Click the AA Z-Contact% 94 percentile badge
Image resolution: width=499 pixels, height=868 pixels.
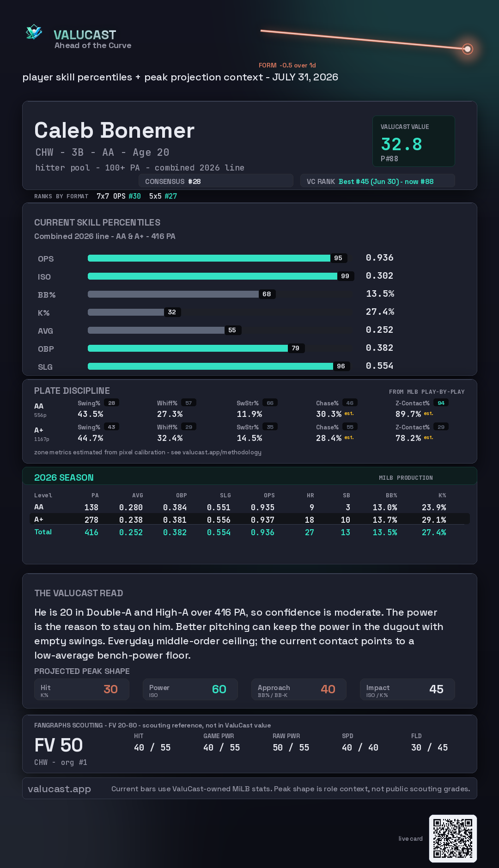[x=441, y=403]
